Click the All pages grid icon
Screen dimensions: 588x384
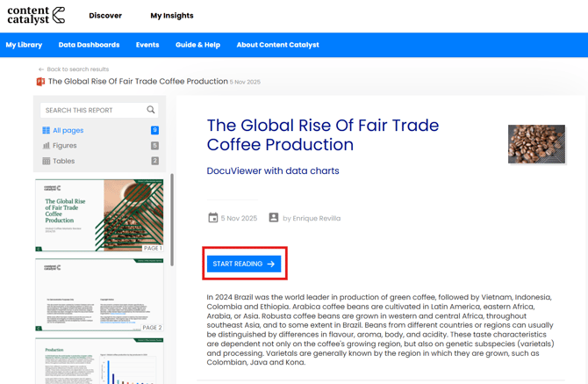click(x=46, y=130)
